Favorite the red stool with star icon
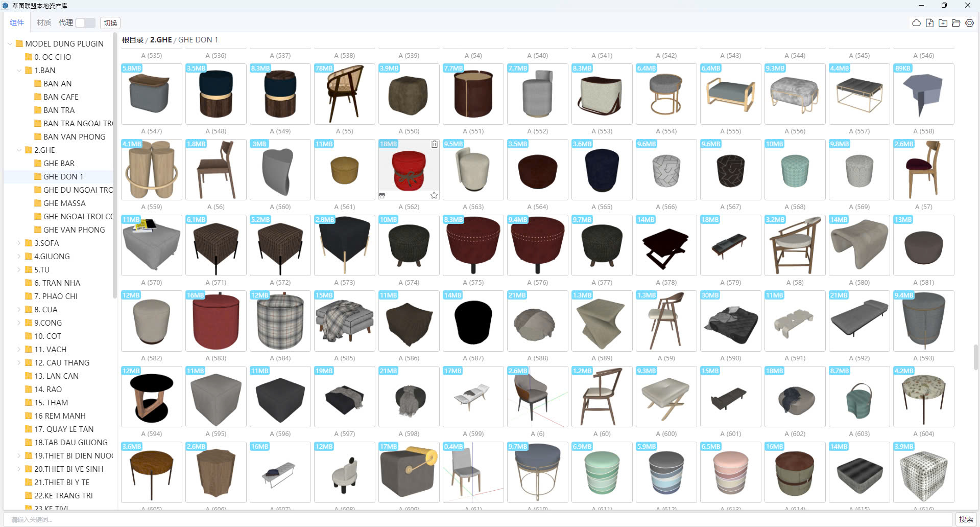 click(x=434, y=195)
